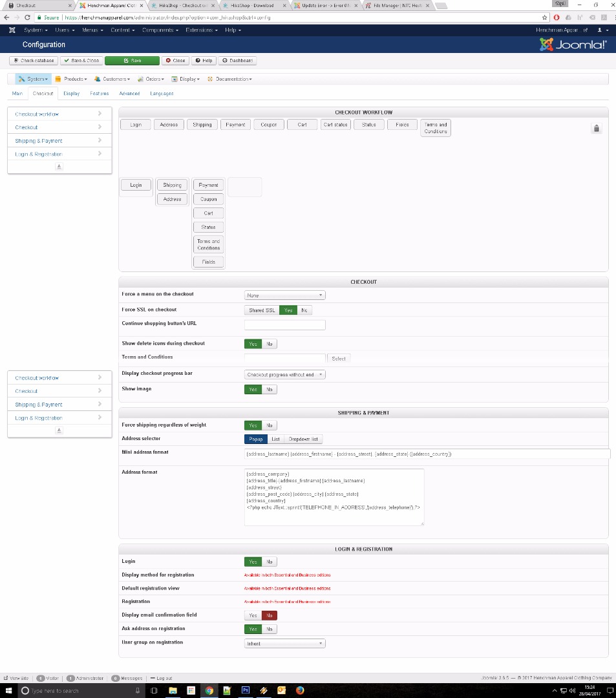Open the Joomla Users menu
Screen dimensions: 616x698
tap(65, 30)
